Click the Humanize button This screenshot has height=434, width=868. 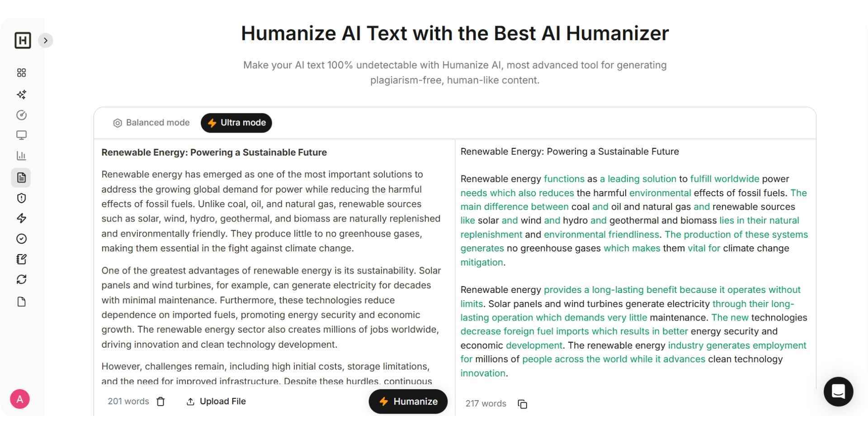[407, 401]
